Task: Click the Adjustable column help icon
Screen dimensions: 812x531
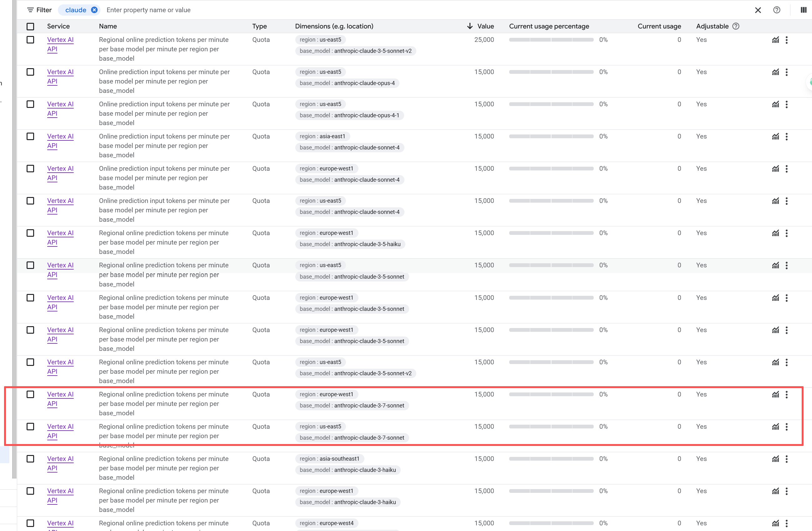Action: coord(736,26)
